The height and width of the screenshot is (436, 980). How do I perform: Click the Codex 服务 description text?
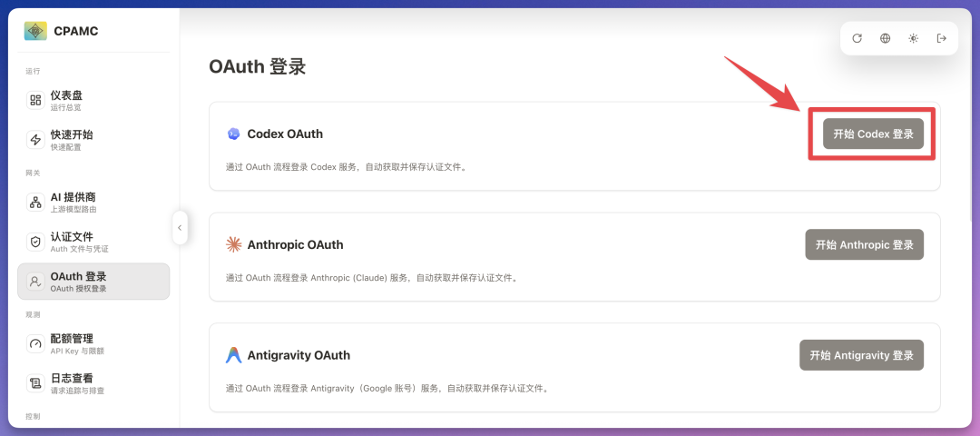click(x=347, y=167)
